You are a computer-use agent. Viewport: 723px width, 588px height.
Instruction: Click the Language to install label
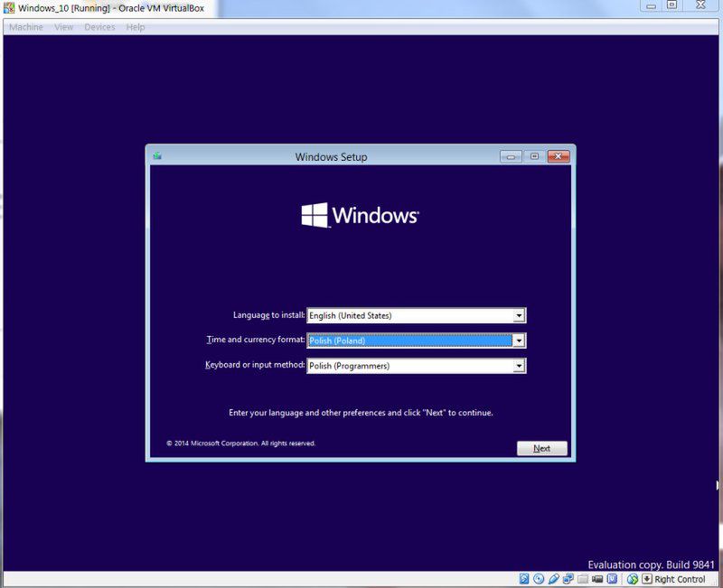click(268, 315)
